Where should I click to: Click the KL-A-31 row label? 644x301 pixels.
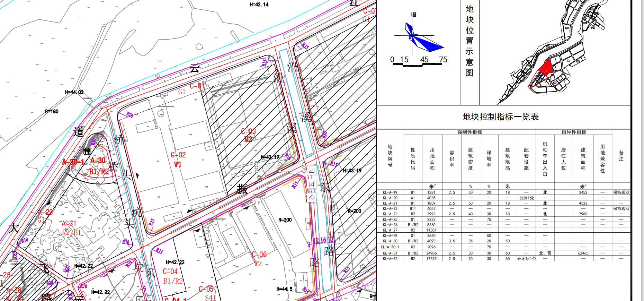tap(390, 253)
